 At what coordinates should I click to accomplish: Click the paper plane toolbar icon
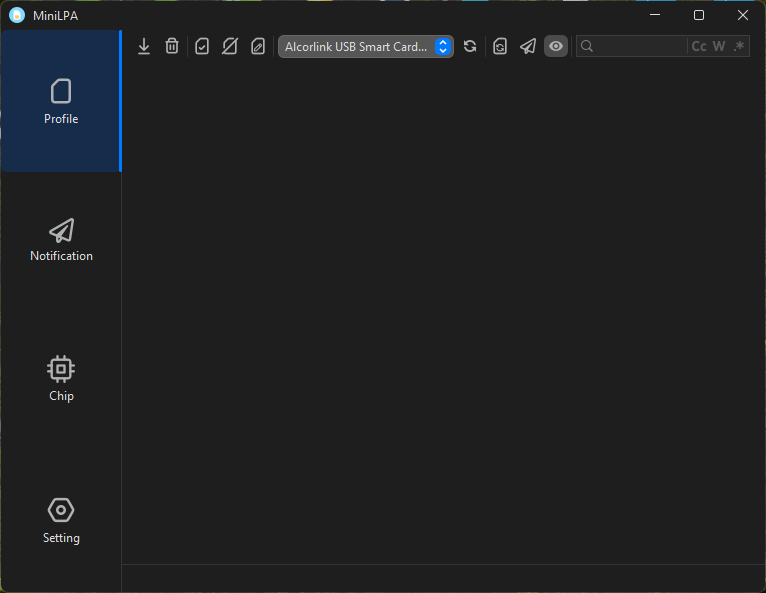coord(528,46)
